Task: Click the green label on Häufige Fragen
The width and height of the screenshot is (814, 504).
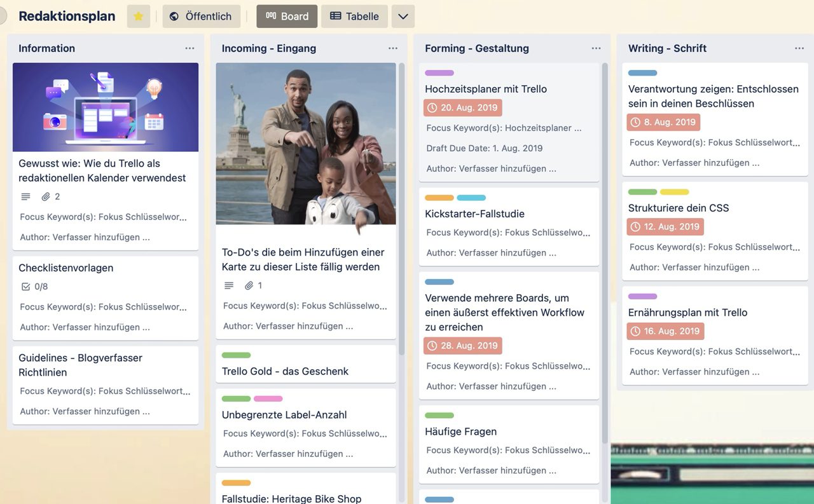Action: click(439, 416)
